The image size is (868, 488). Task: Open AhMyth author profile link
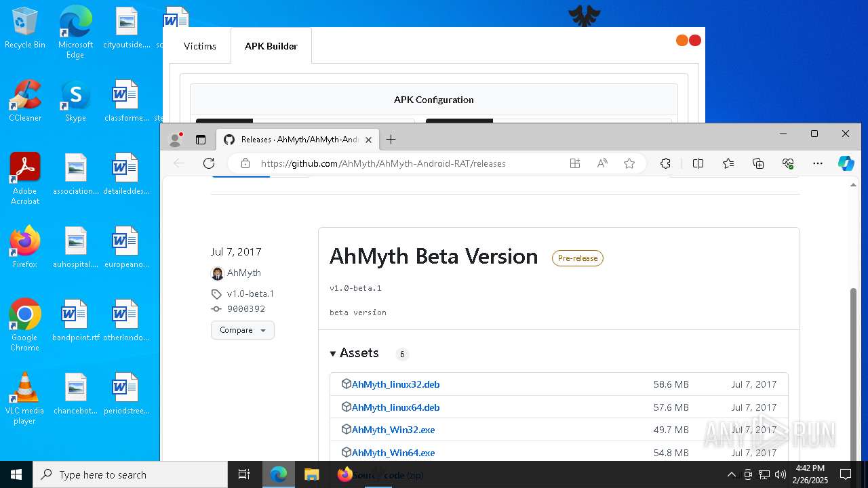[244, 272]
